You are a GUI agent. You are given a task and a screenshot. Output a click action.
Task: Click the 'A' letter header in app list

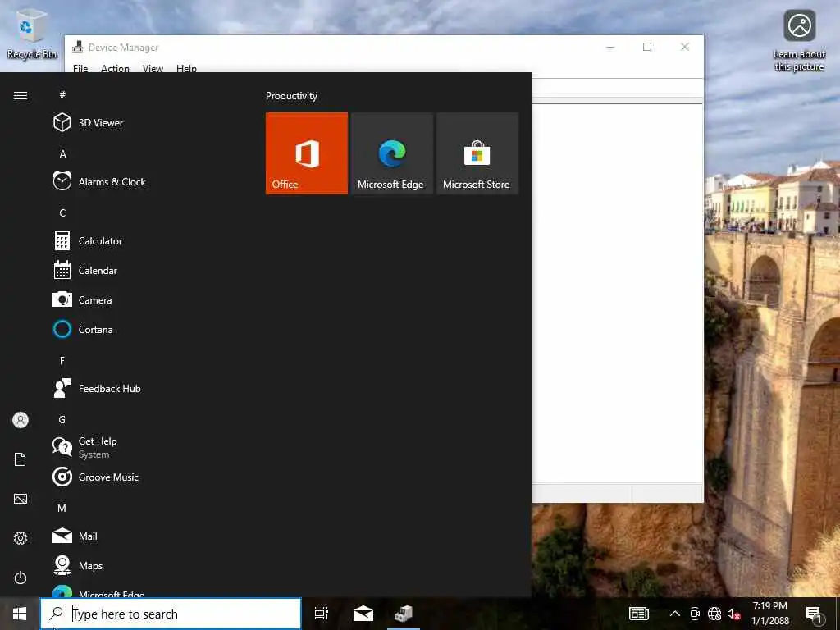62,153
